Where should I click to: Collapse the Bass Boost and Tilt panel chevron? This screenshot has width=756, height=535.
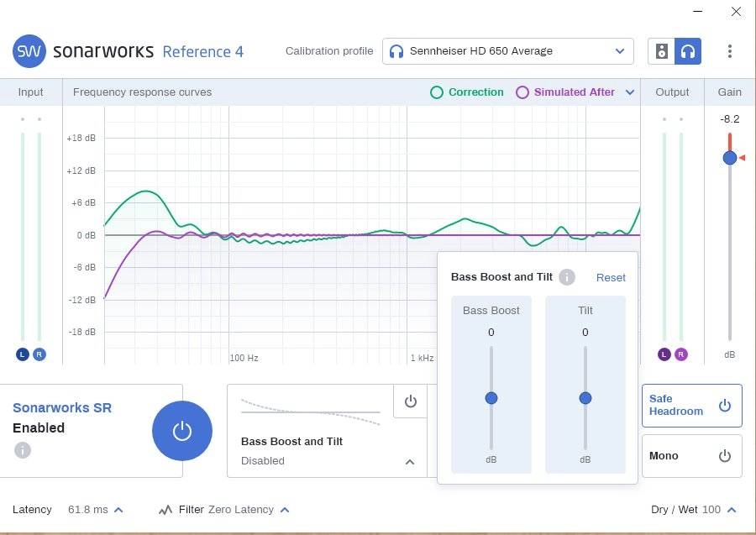point(410,462)
